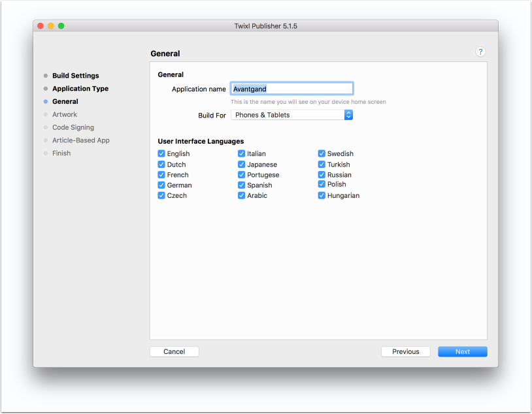This screenshot has height=414, width=532.
Task: Open the help question mark icon
Action: click(480, 52)
